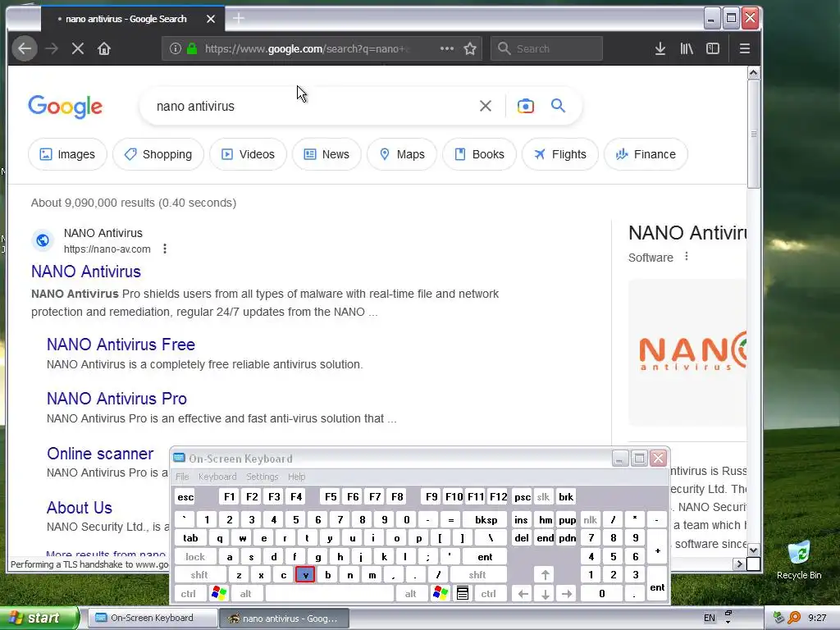The width and height of the screenshot is (840, 630).
Task: Switch to On-Screen Keyboard taskbar button
Action: [x=152, y=618]
